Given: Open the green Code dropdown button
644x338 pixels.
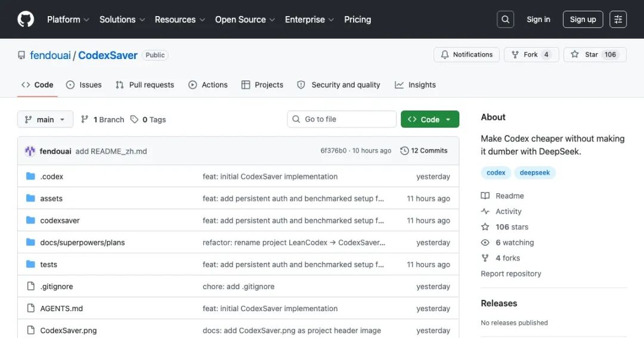Looking at the screenshot, I should [x=429, y=119].
